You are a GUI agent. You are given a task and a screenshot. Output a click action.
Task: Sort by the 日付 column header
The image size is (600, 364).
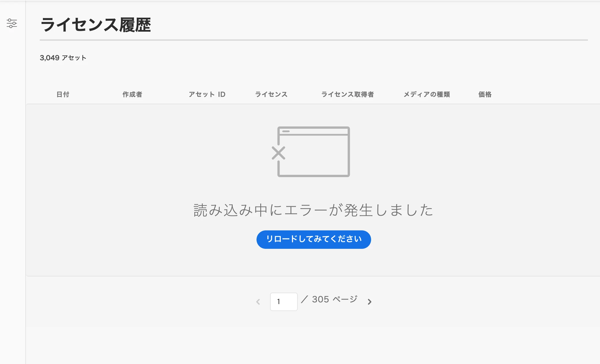pyautogui.click(x=63, y=94)
